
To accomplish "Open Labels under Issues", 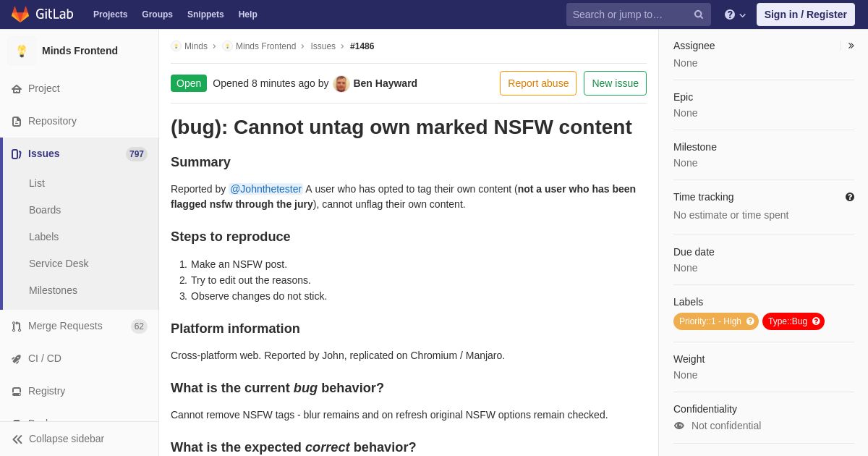I will [43, 237].
